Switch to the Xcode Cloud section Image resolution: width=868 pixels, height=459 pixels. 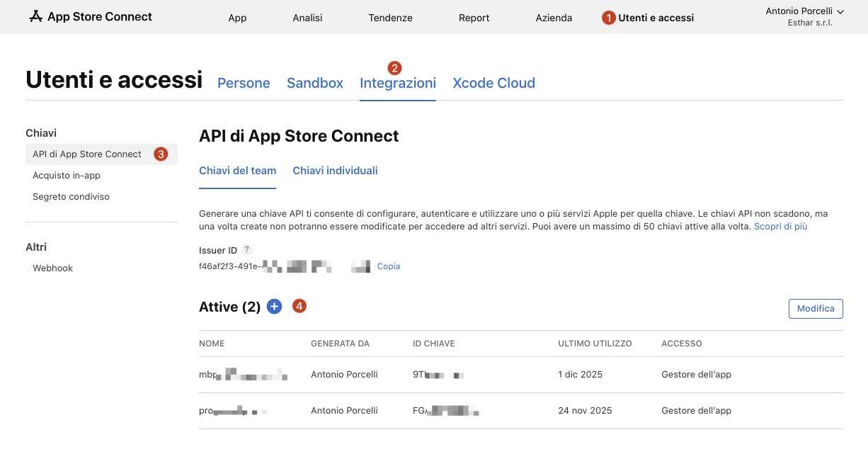coord(493,83)
